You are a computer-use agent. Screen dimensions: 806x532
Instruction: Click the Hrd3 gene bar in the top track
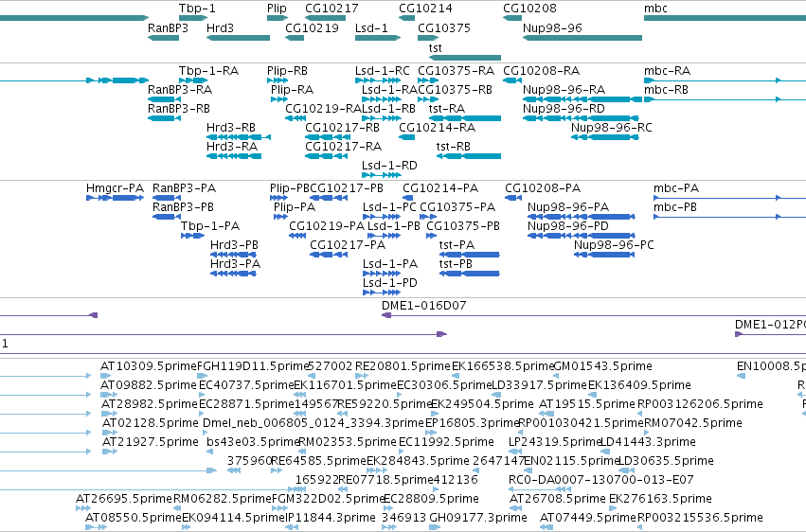[238, 38]
